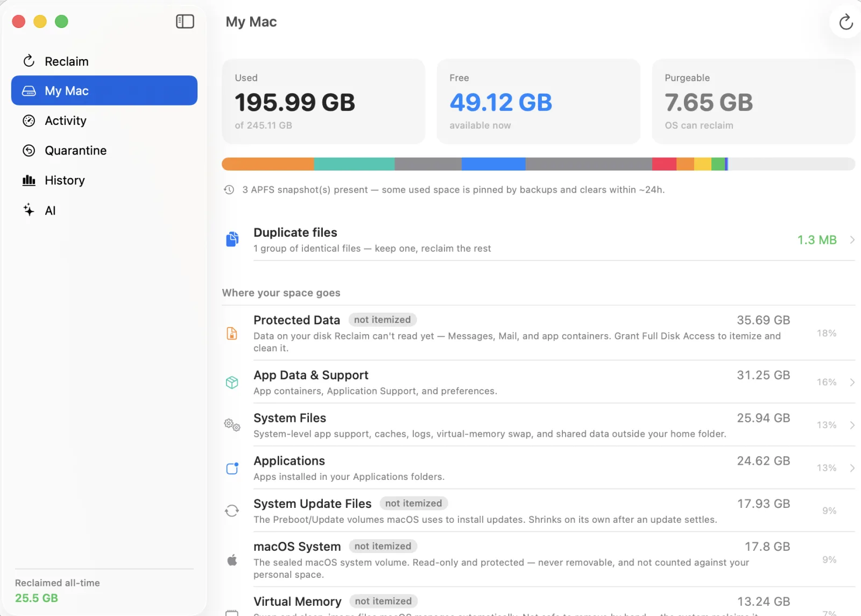This screenshot has height=616, width=861.
Task: Click the yellow storage bar segment
Action: point(703,164)
